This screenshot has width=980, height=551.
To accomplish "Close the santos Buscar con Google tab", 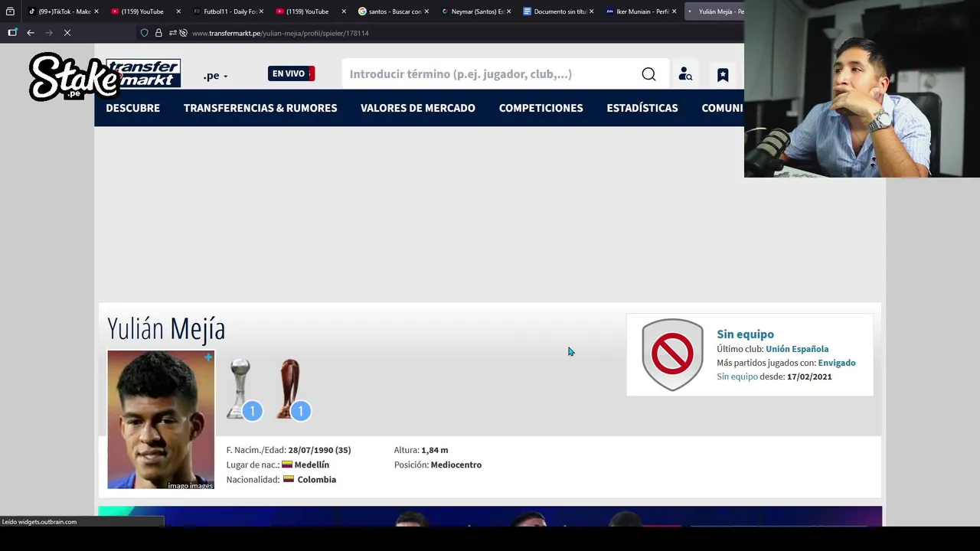I will [426, 11].
